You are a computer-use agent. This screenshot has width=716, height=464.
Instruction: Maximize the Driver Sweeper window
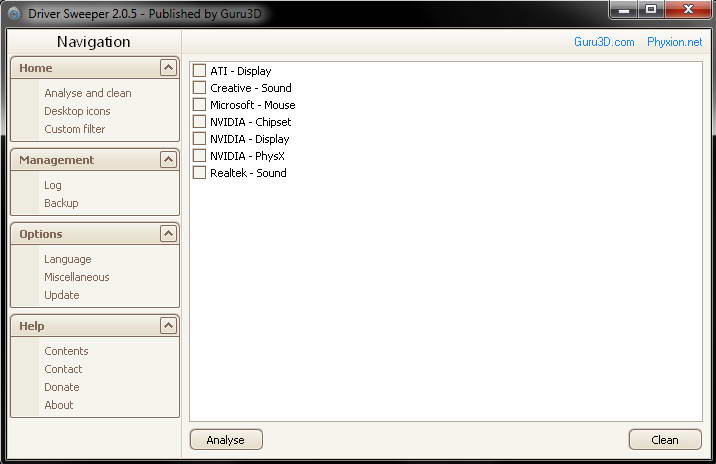(x=651, y=10)
